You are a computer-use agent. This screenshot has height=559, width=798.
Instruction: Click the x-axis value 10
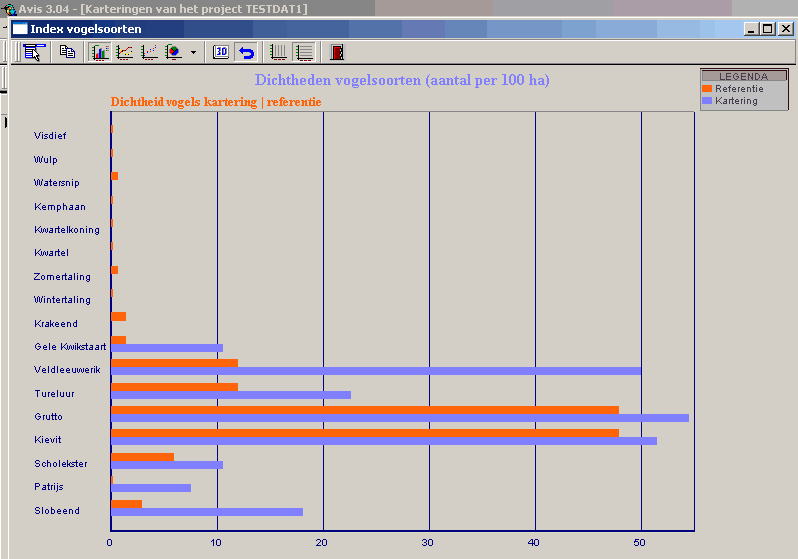216,543
